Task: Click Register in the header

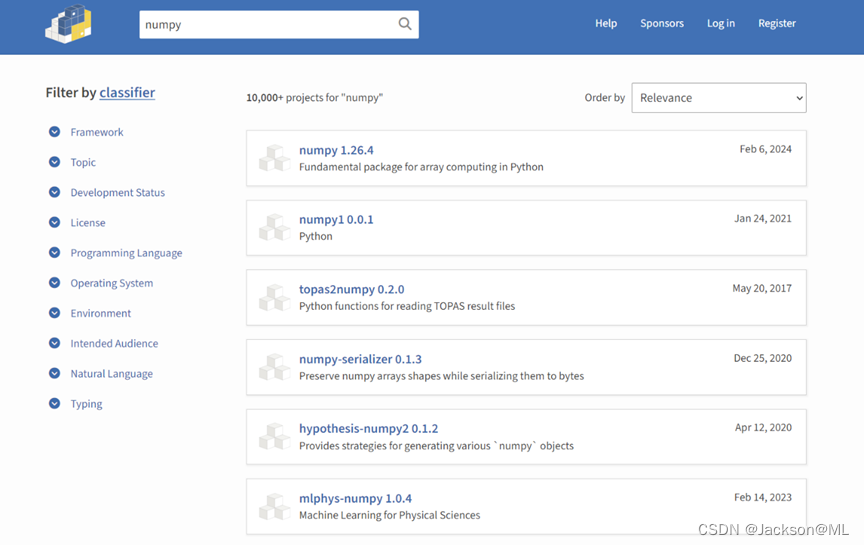Action: [777, 23]
